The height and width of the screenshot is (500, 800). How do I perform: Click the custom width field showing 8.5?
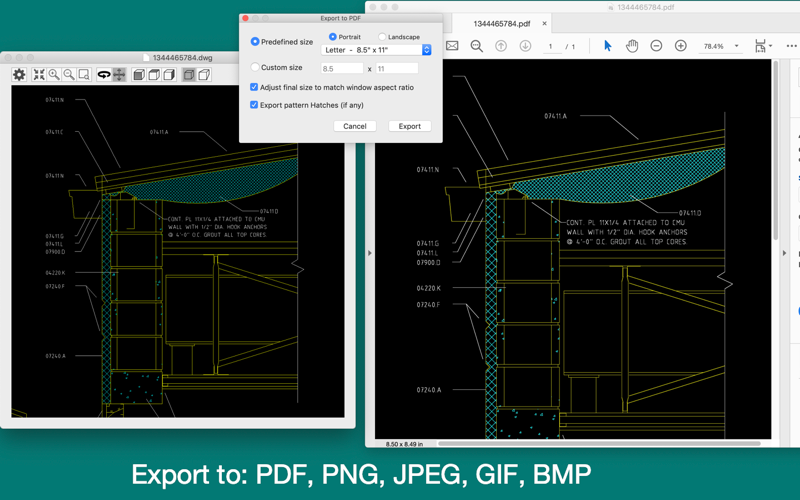pyautogui.click(x=342, y=68)
